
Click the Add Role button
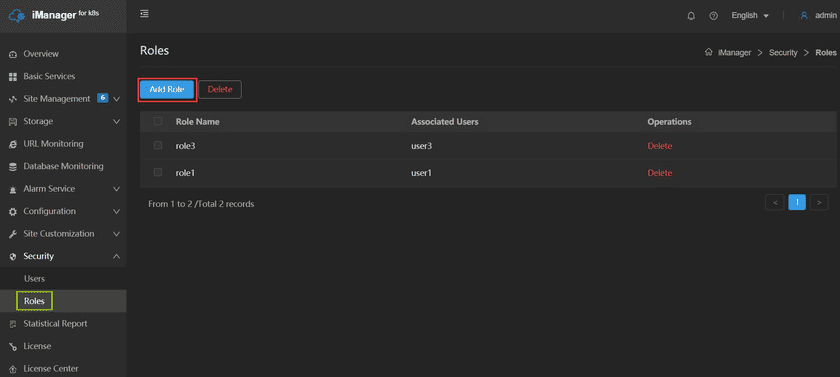[x=167, y=89]
